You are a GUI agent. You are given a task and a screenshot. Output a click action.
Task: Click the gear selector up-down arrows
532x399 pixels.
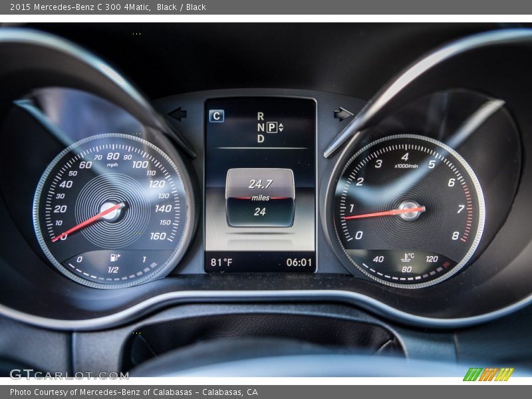coord(281,128)
